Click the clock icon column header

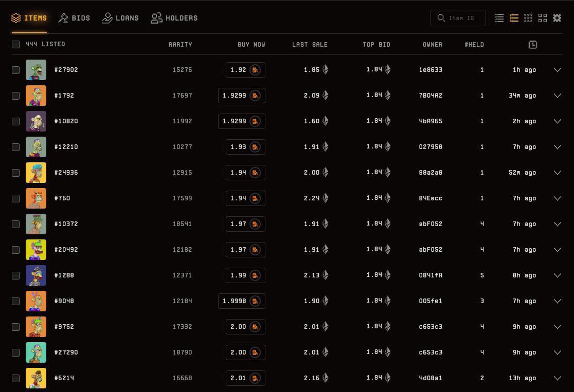tap(533, 45)
